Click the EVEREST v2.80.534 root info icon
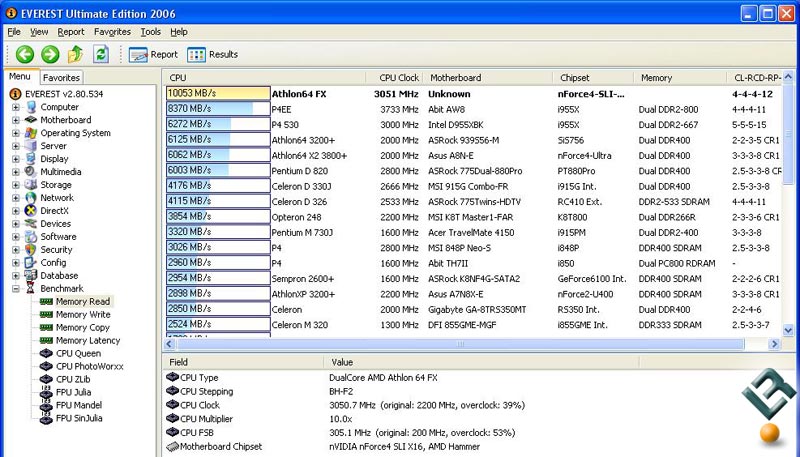Viewport: 800px width, 457px height. click(x=16, y=94)
